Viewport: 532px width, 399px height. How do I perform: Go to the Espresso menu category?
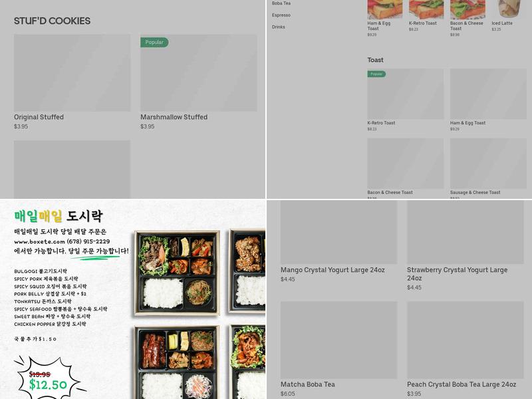(x=281, y=15)
